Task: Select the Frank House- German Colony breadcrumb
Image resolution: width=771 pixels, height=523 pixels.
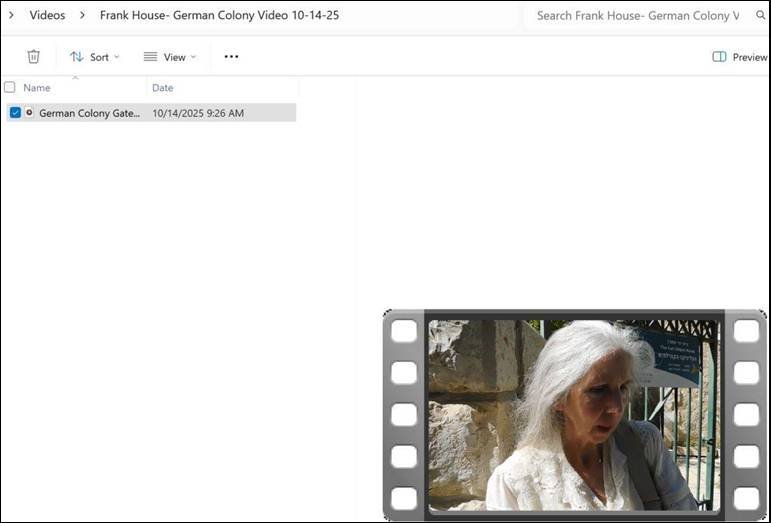Action: tap(219, 15)
